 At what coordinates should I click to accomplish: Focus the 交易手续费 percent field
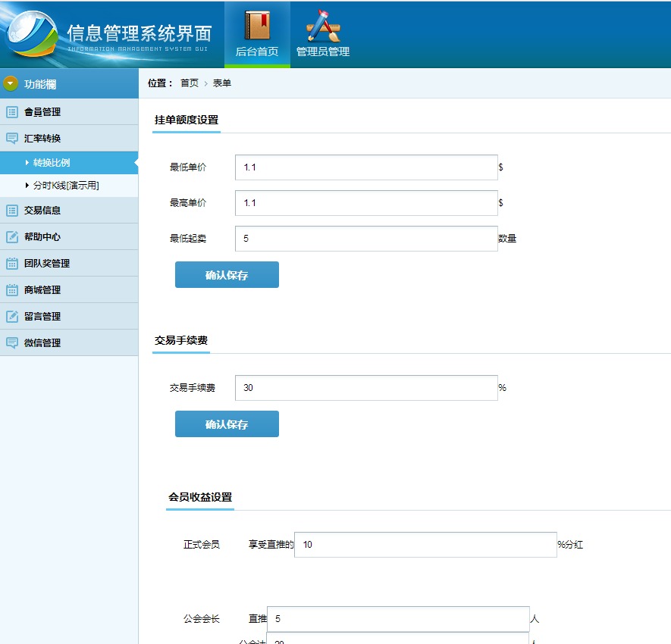(366, 388)
